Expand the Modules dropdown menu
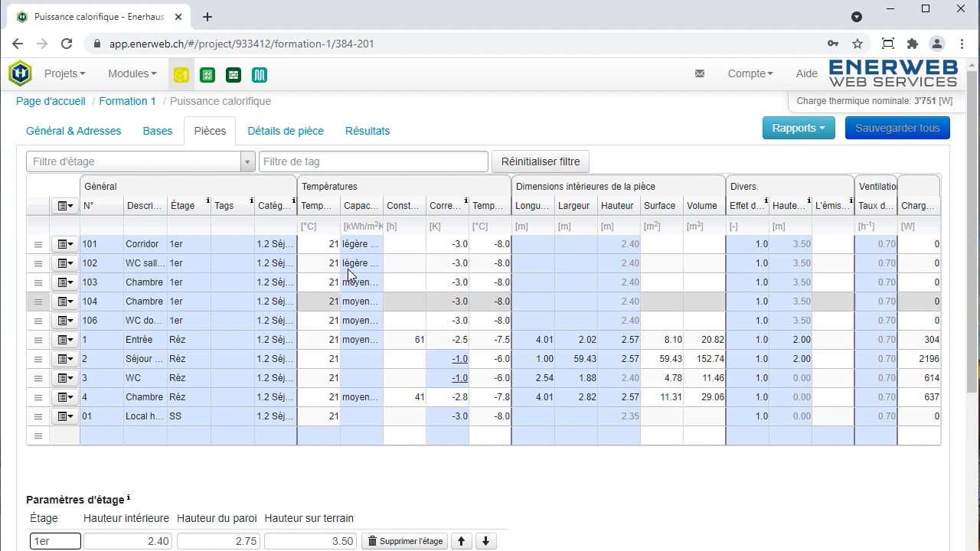Image resolution: width=980 pixels, height=551 pixels. [132, 73]
